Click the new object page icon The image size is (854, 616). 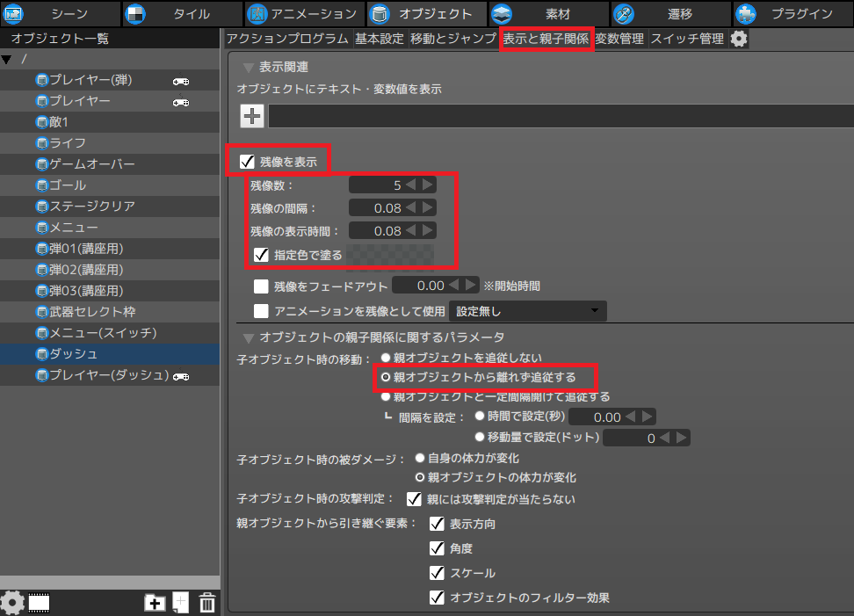tap(179, 603)
